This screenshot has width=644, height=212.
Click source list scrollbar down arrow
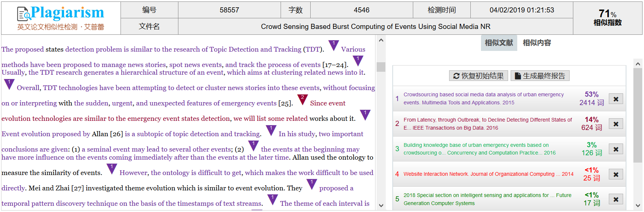click(x=638, y=205)
